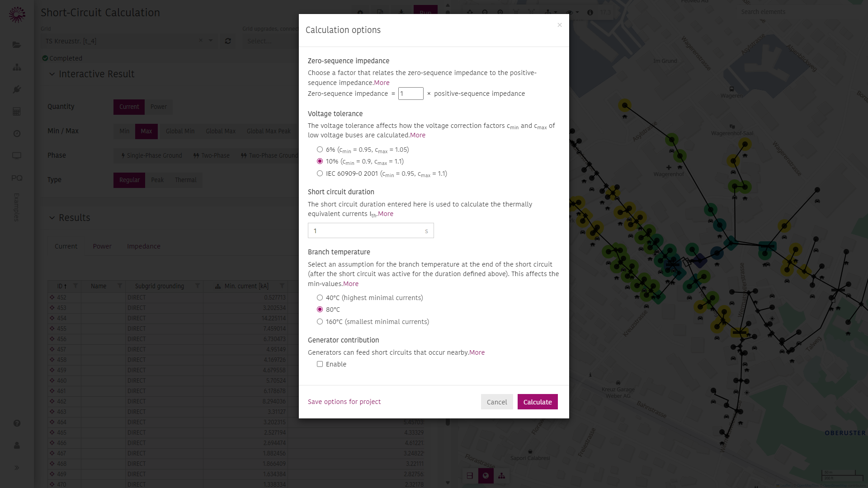Open the Subgrid grounding column filter
The width and height of the screenshot is (868, 488).
[x=198, y=286]
